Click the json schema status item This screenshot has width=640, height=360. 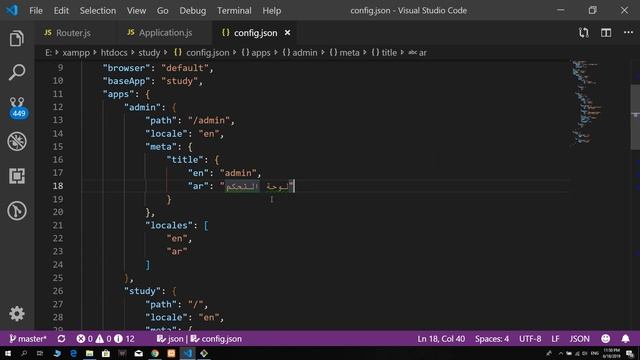170,339
